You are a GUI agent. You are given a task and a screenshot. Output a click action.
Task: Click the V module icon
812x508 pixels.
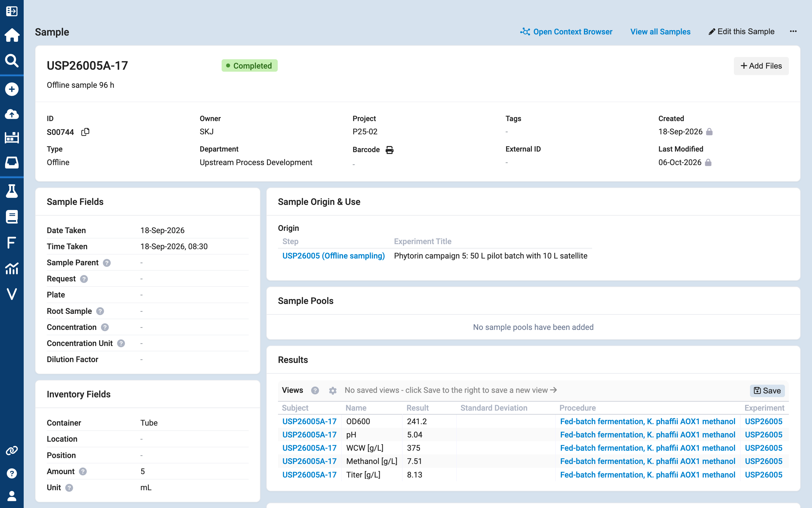[12, 294]
